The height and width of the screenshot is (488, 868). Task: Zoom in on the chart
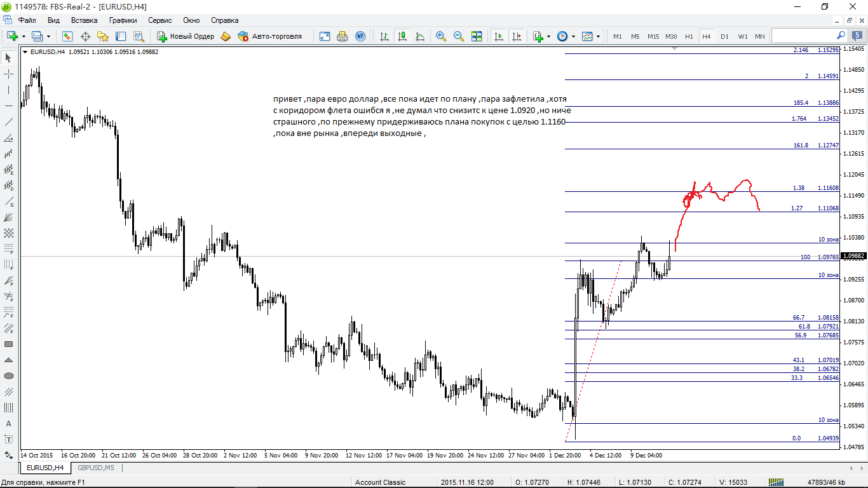pyautogui.click(x=441, y=36)
